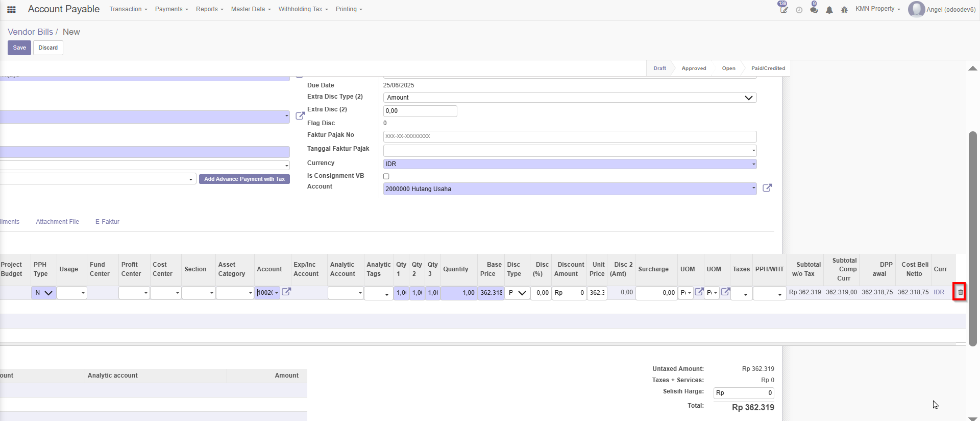Open the PPH Type N dropdown
The width and height of the screenshot is (980, 421).
(x=44, y=293)
